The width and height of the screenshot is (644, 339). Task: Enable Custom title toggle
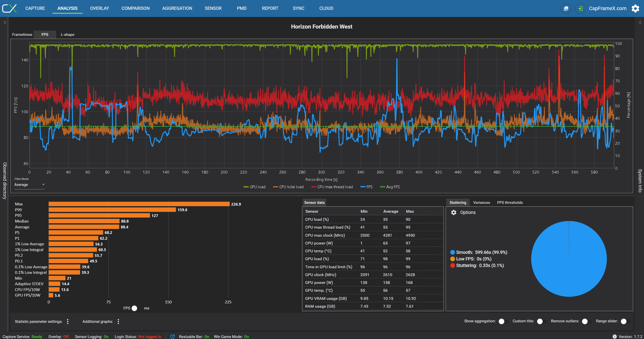click(542, 321)
